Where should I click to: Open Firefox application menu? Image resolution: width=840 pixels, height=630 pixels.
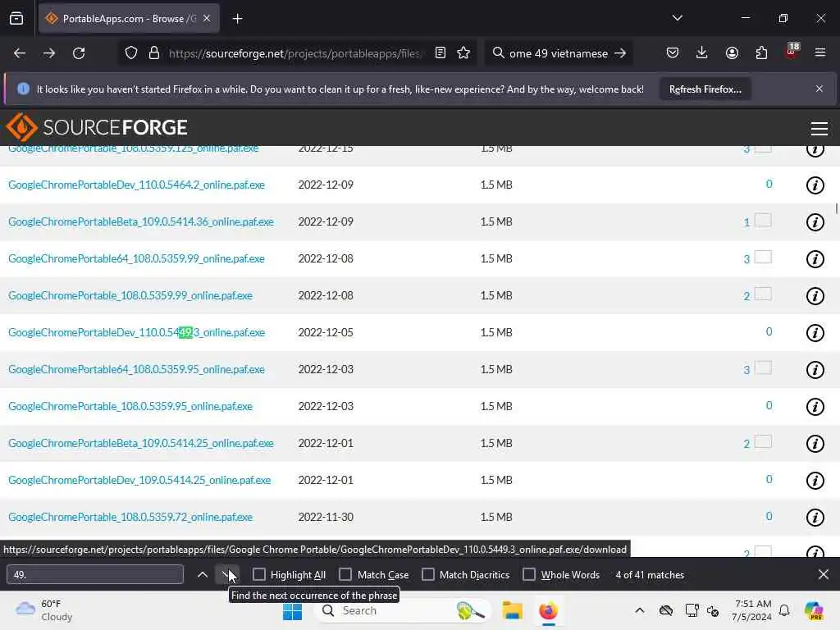tap(820, 53)
